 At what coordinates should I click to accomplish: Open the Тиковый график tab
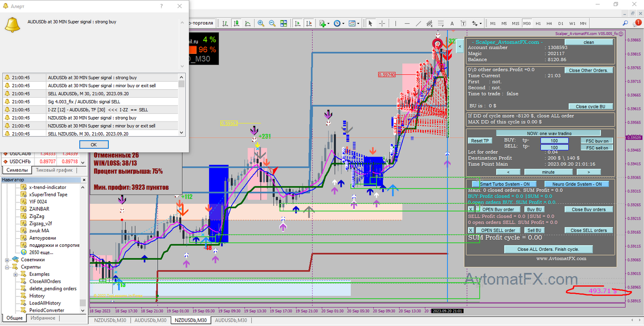click(x=54, y=169)
